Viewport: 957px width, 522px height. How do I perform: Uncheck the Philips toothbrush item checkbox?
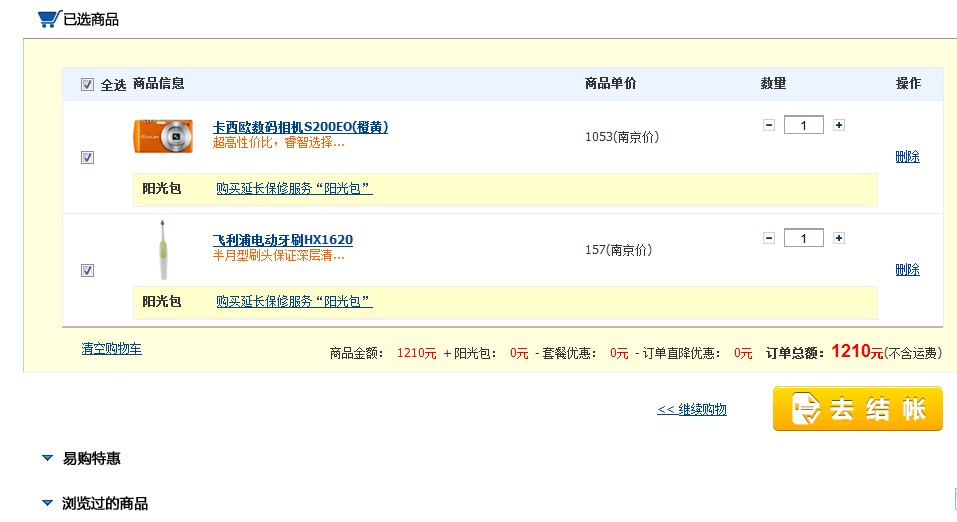pos(87,270)
